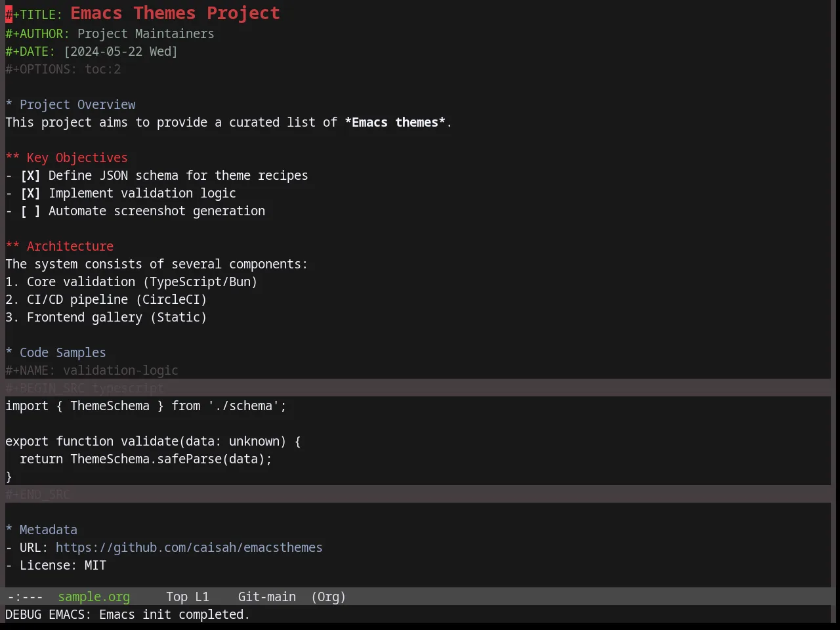Collapse the Metadata heading star

pos(9,530)
